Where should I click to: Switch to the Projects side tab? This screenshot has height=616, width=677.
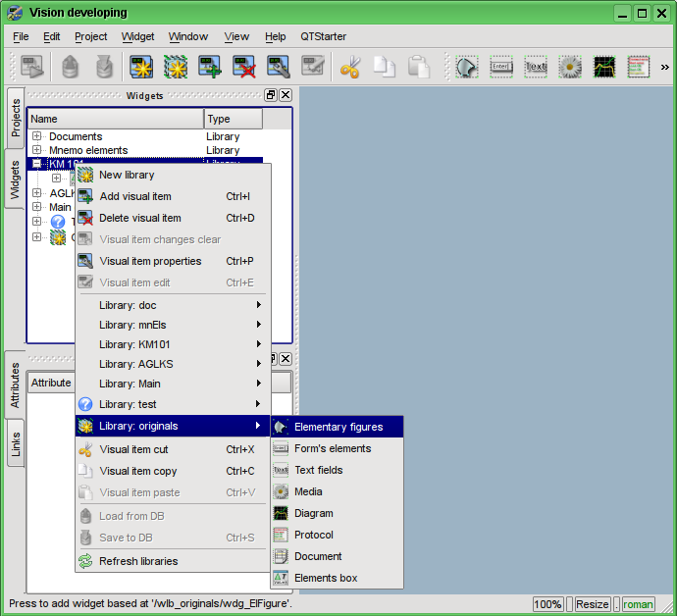coord(16,118)
